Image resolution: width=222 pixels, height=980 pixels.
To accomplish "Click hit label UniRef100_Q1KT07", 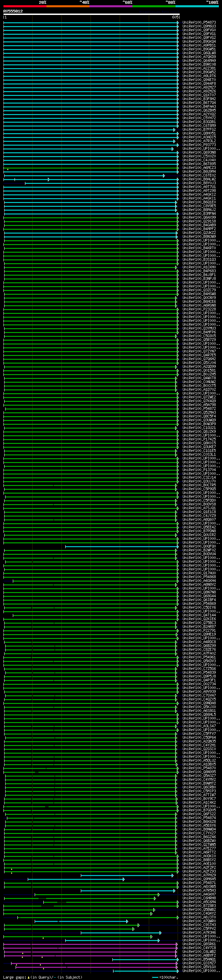I will 199,95.
